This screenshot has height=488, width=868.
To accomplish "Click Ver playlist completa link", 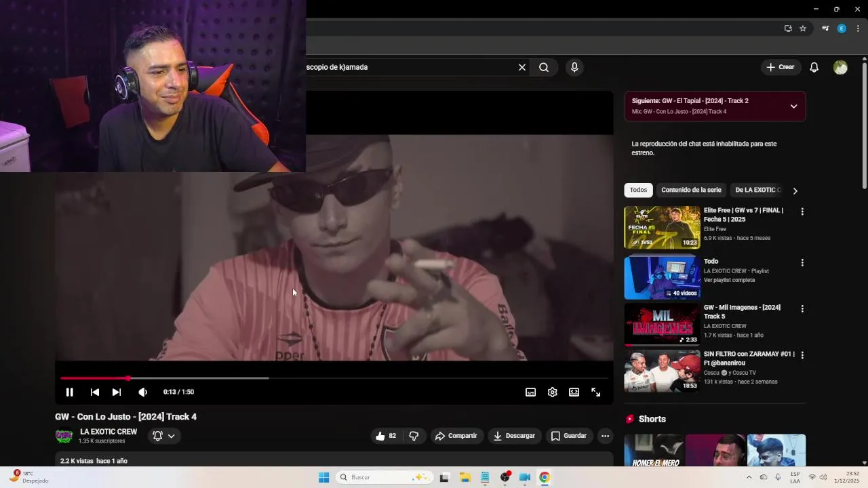I will (729, 280).
